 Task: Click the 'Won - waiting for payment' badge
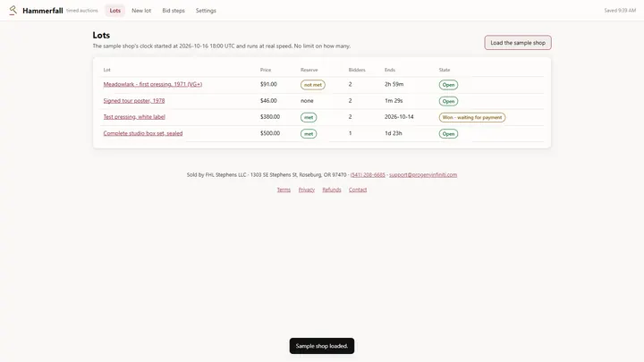[x=472, y=117]
